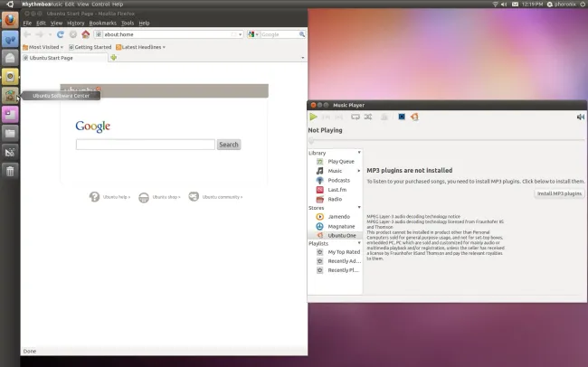The width and height of the screenshot is (588, 367).
Task: Open the URL bar history dropdown arrow
Action: (x=240, y=34)
